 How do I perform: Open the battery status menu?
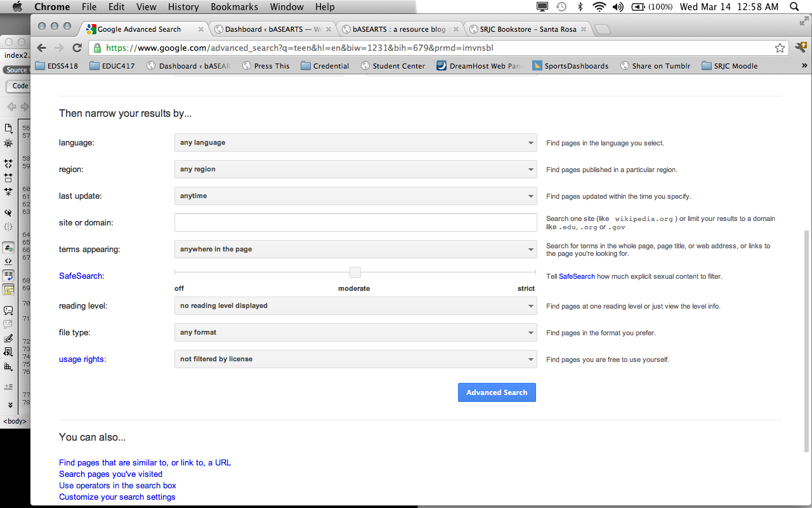pos(652,7)
